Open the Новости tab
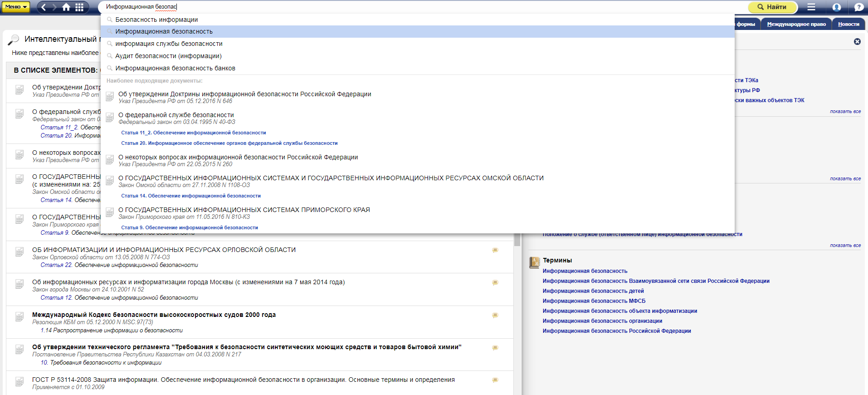 click(848, 24)
